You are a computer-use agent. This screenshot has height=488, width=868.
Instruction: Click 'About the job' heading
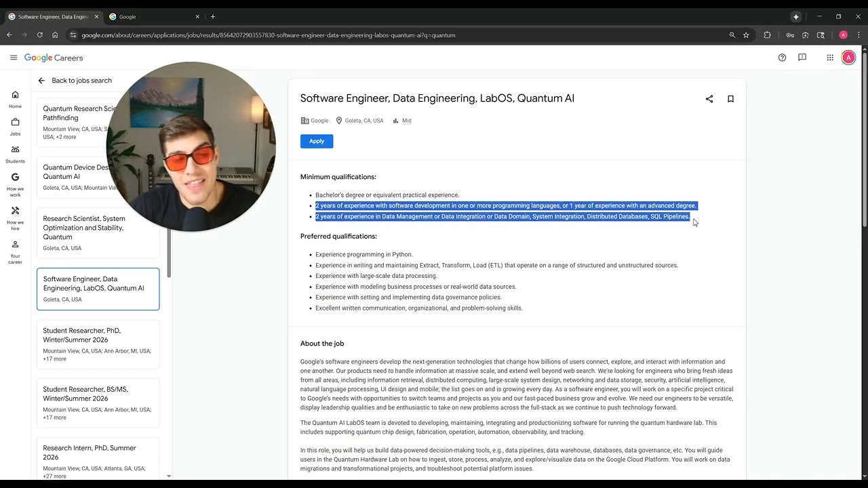322,344
